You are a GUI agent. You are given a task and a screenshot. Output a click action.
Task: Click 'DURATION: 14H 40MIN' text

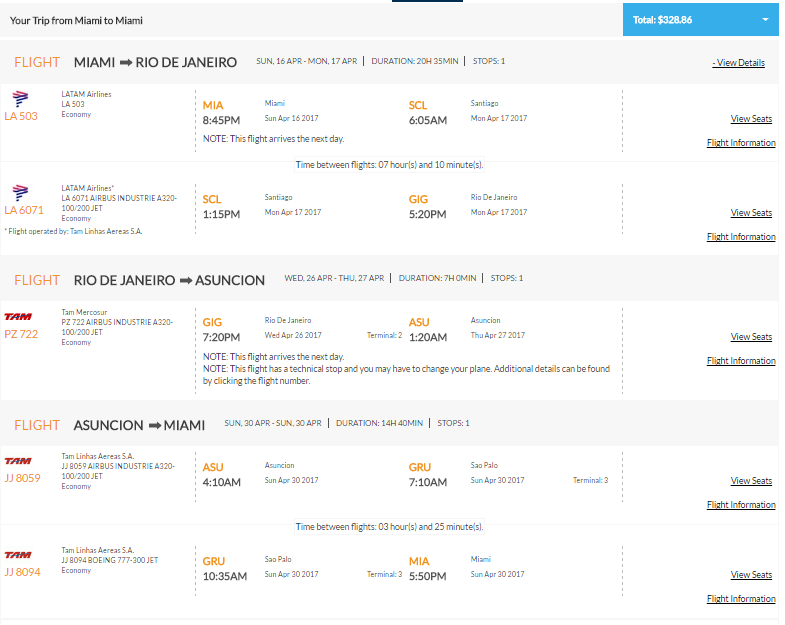(x=379, y=423)
